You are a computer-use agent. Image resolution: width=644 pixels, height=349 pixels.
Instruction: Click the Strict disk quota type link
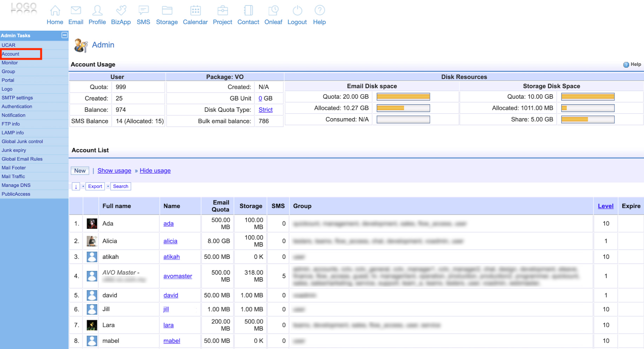(x=266, y=110)
